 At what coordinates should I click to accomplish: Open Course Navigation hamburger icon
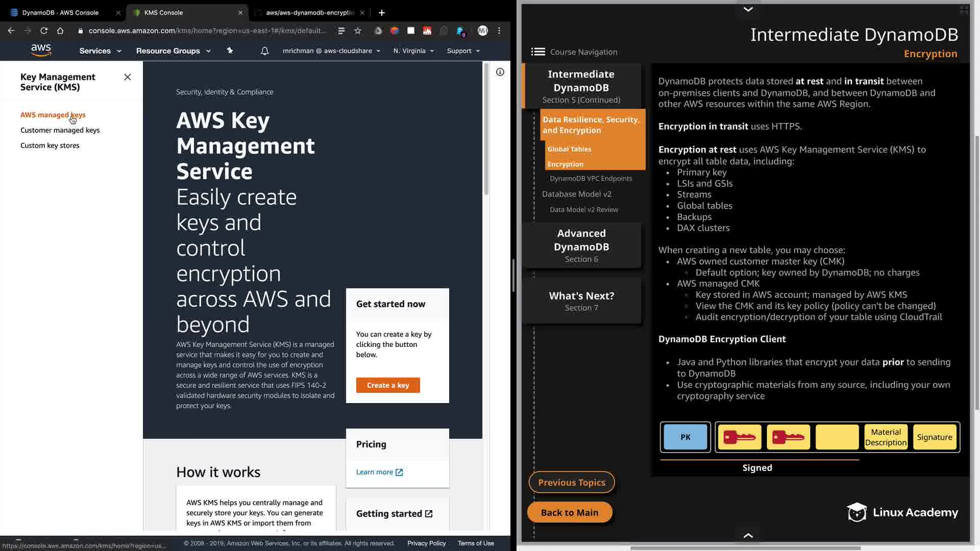click(x=538, y=52)
